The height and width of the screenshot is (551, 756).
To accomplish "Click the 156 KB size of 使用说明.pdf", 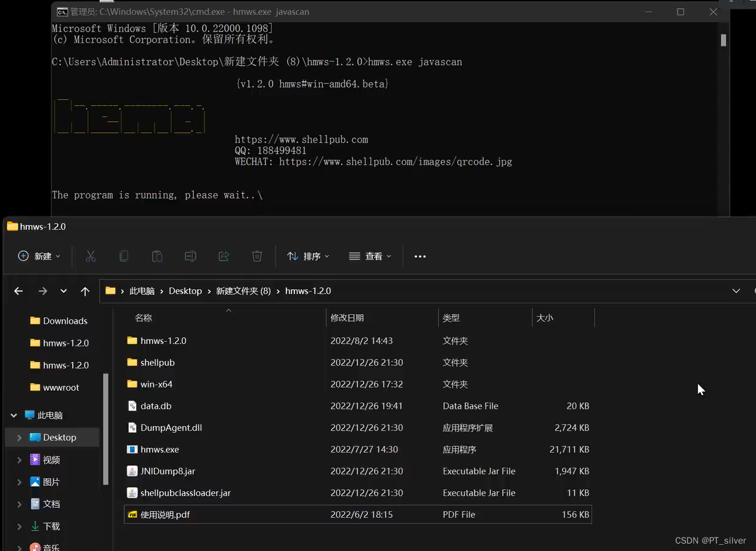I will click(x=574, y=515).
